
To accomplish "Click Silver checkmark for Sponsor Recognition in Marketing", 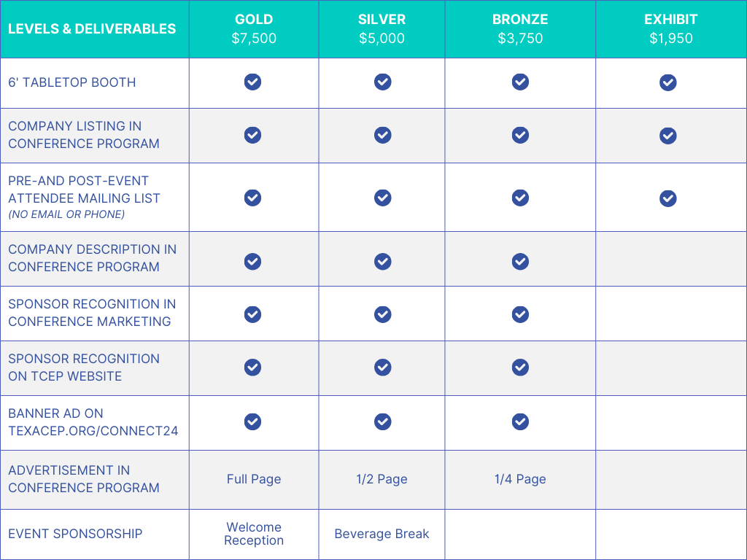I will tap(382, 314).
